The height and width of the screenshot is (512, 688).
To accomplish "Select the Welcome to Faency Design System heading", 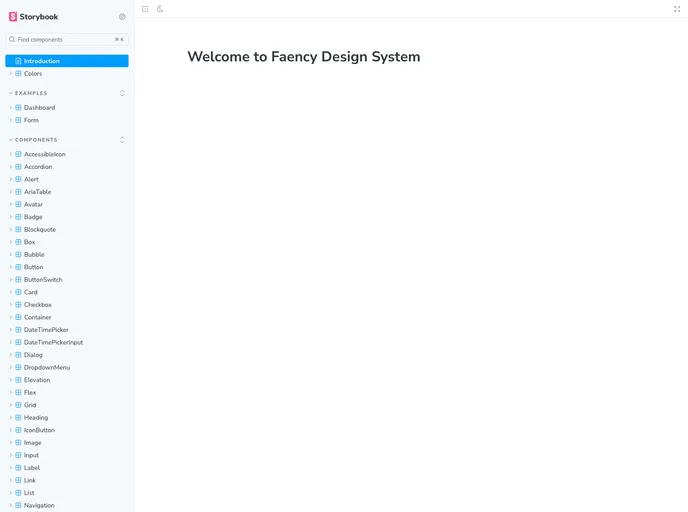I will tap(304, 57).
